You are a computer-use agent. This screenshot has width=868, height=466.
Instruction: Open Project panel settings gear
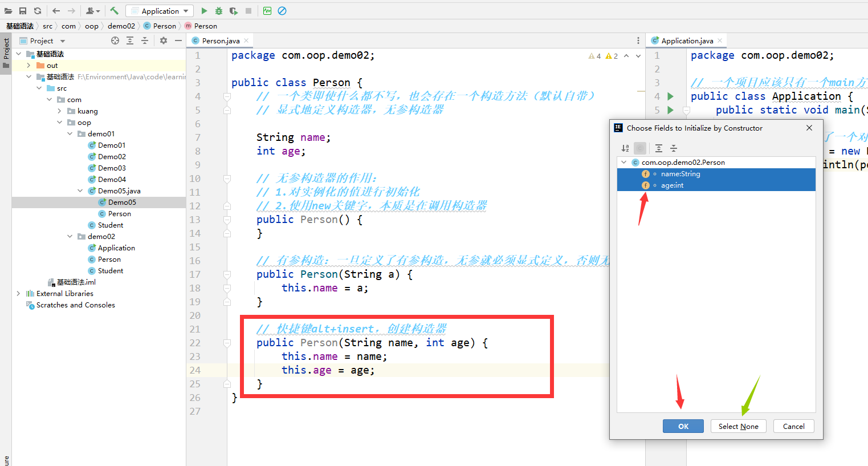pyautogui.click(x=164, y=40)
